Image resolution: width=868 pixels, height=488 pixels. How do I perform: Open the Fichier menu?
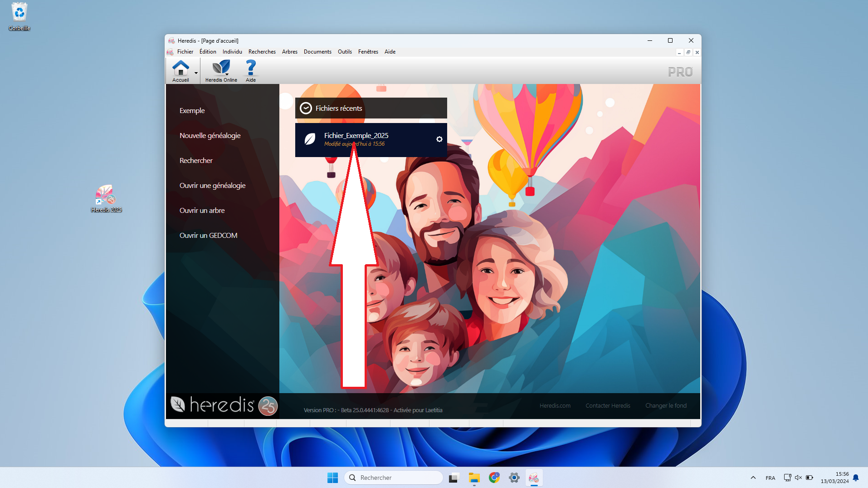[185, 52]
